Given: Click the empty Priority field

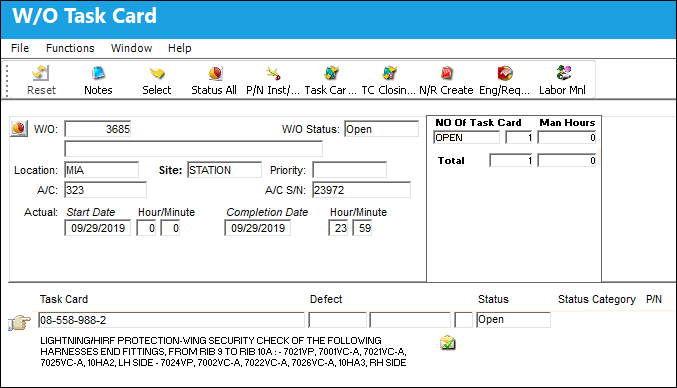Looking at the screenshot, I should (x=349, y=170).
